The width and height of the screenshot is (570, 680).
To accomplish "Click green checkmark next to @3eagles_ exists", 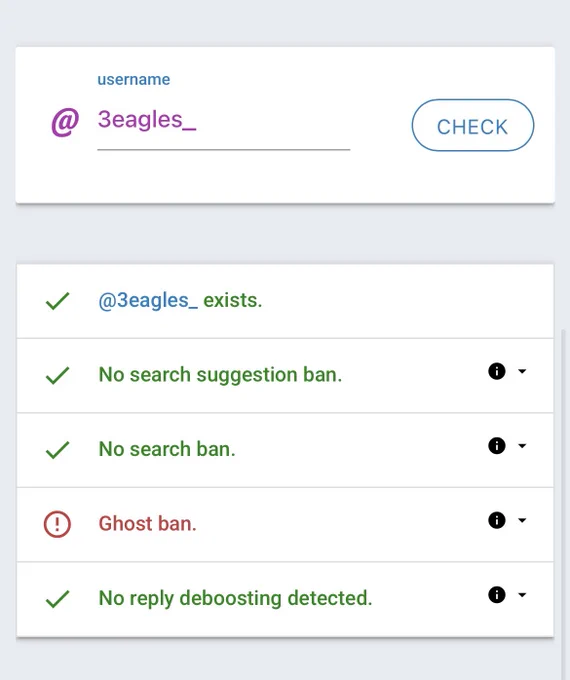I will (57, 301).
